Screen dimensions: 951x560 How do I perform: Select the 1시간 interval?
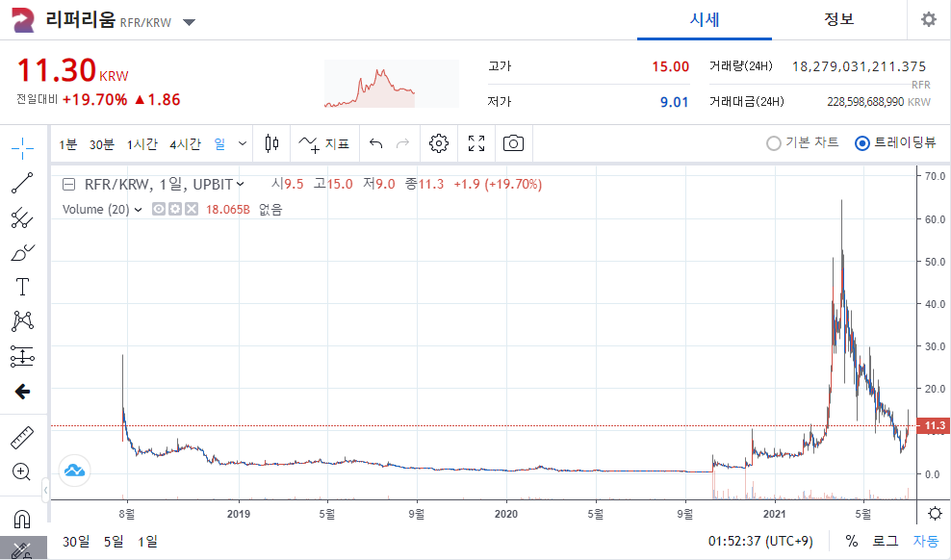(x=141, y=144)
